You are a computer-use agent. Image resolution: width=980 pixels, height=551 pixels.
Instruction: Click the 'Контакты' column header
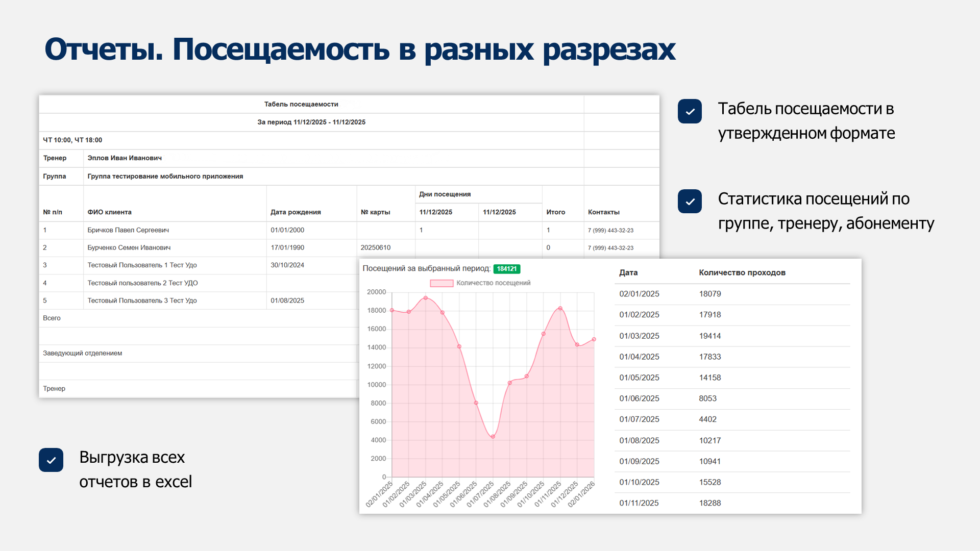pyautogui.click(x=604, y=212)
